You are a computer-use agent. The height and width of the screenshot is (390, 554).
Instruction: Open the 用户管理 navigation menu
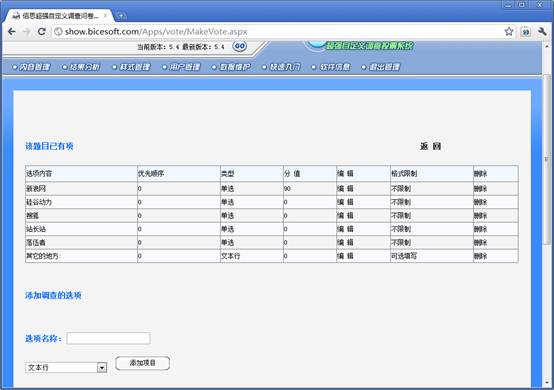(x=181, y=67)
